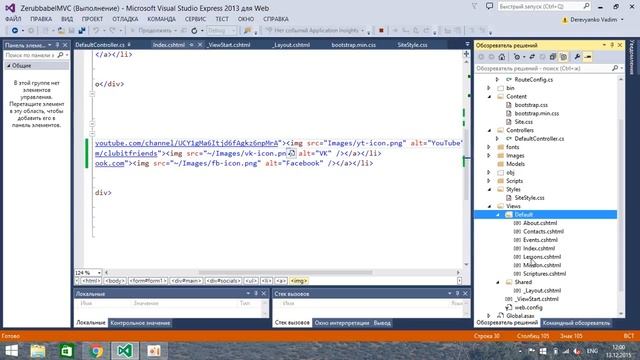The width and height of the screenshot is (640, 360).
Task: Open Properties via the wrench icon
Action: (577, 57)
